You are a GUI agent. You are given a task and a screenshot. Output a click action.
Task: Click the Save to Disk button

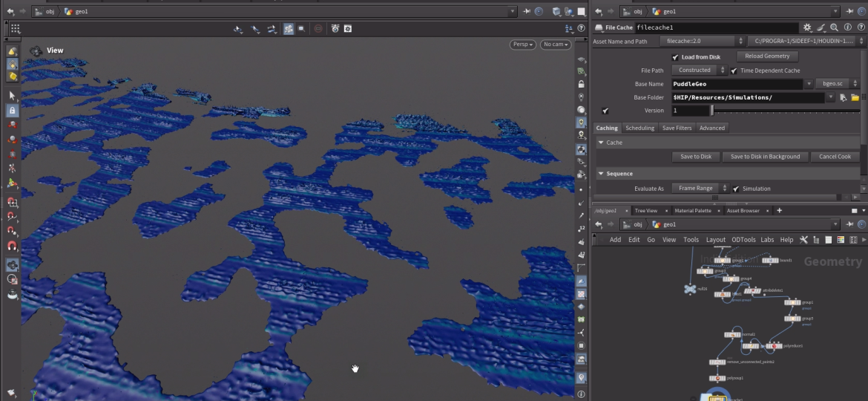coord(696,157)
